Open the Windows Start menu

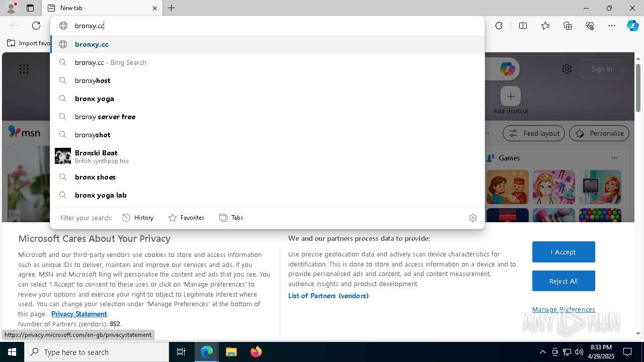[x=12, y=352]
